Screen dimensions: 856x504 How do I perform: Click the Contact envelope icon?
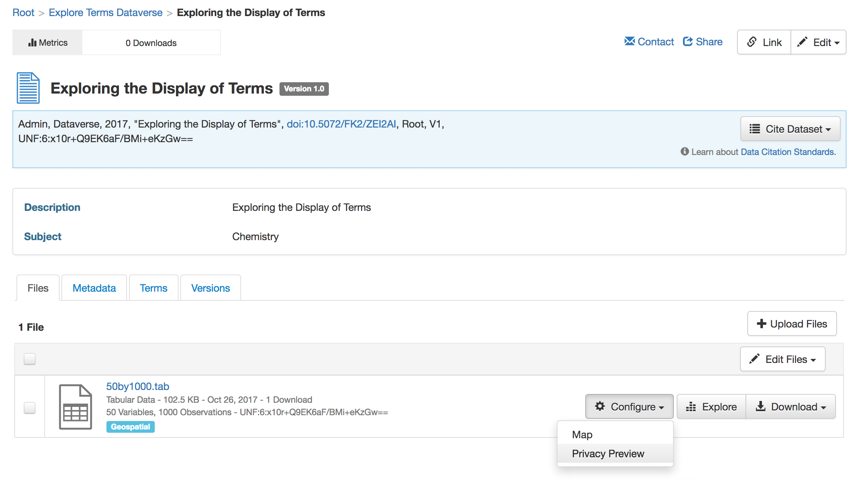[x=629, y=41]
